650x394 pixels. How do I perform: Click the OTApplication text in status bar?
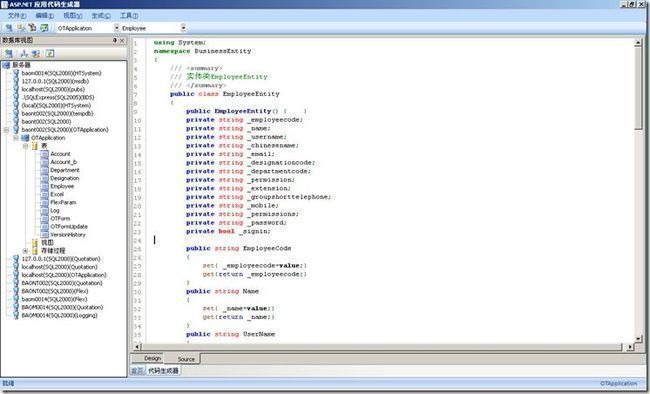(x=618, y=384)
